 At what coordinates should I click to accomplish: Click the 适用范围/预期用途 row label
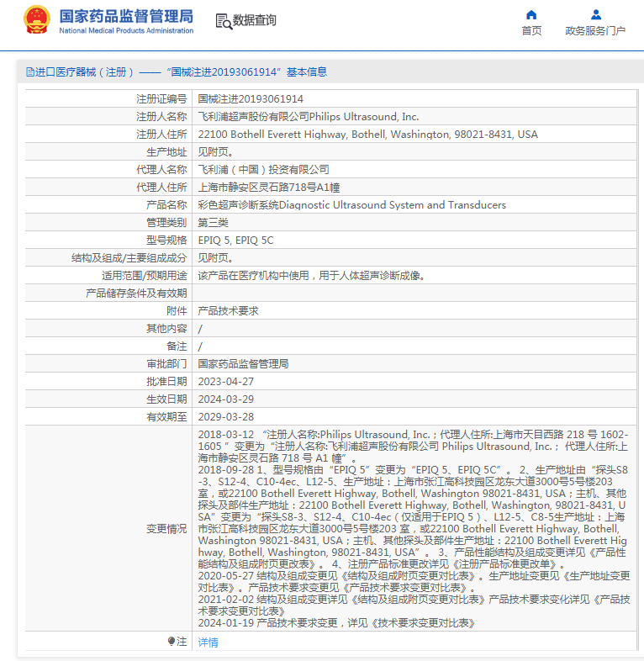[144, 276]
